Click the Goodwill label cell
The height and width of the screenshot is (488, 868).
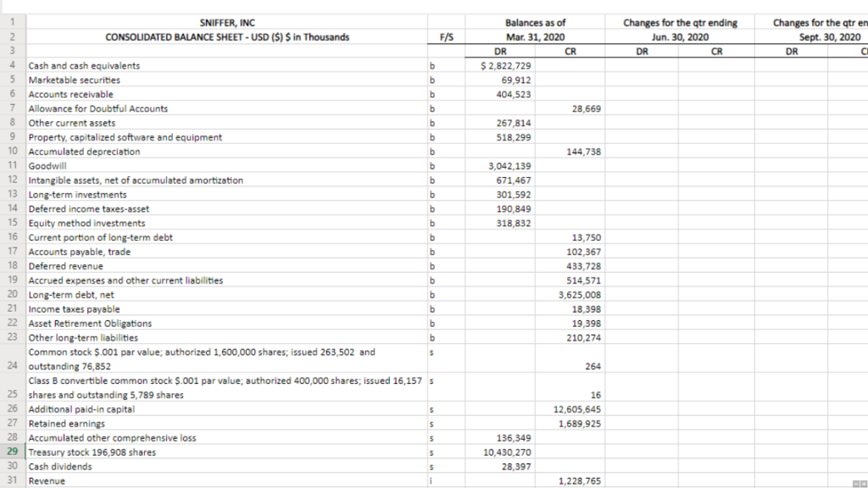click(47, 165)
